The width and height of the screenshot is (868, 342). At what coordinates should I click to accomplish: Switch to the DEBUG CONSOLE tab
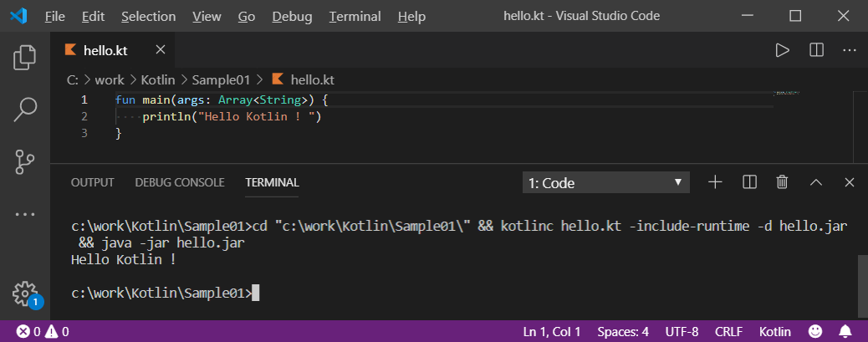[180, 182]
